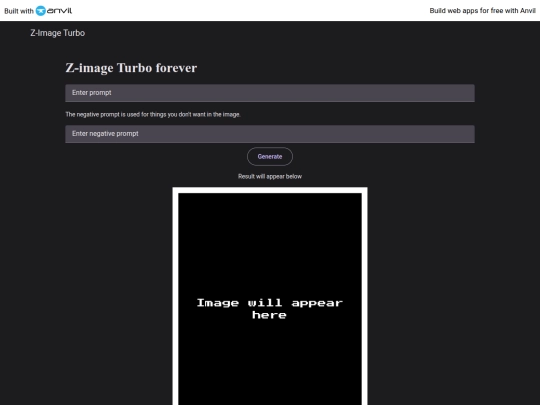Screen dimensions: 540x405
Task: Click the Z-Image Turbo app title
Action: point(58,33)
